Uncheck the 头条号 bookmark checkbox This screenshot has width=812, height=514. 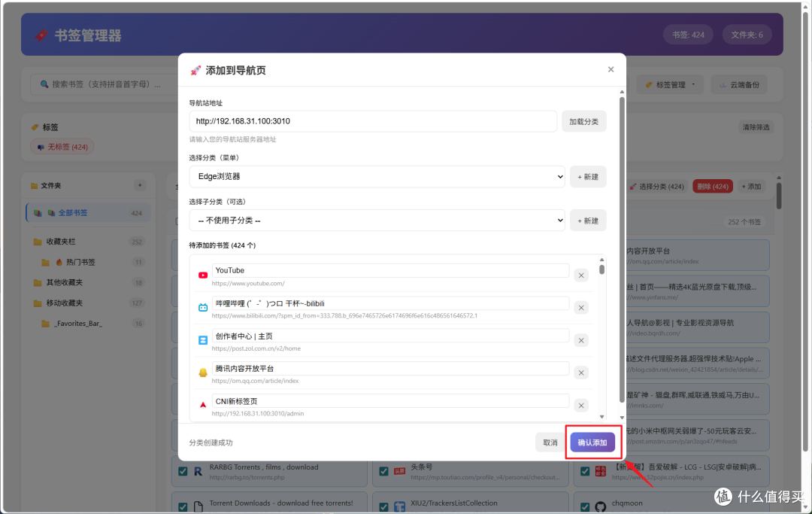pos(383,471)
